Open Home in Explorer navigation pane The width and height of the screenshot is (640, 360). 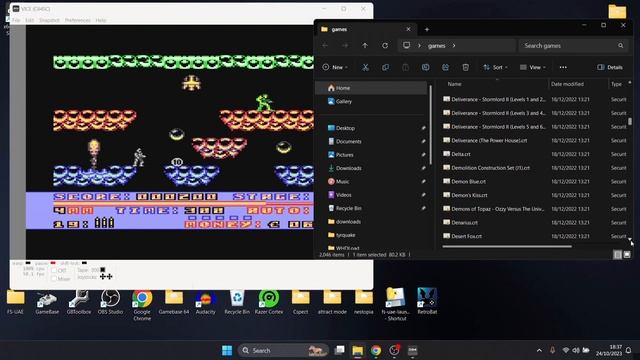pos(371,88)
